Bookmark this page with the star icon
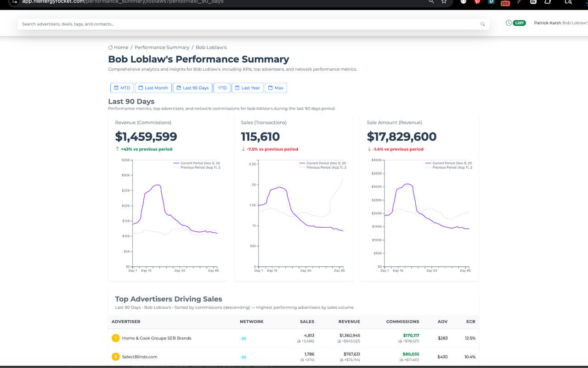The height and width of the screenshot is (368, 588). [x=444, y=2]
